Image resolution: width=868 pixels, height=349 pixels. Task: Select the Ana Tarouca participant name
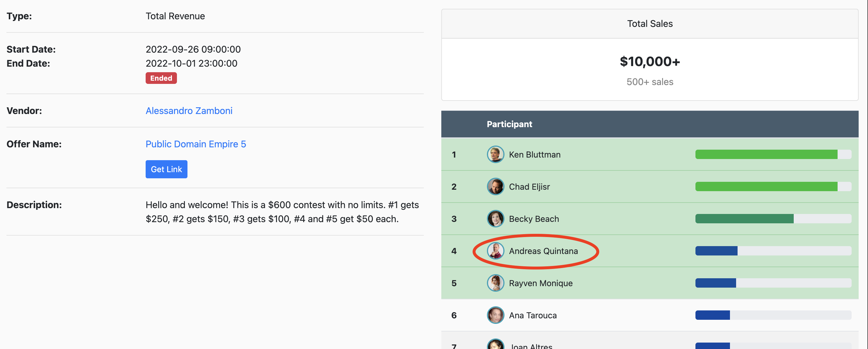[532, 315]
